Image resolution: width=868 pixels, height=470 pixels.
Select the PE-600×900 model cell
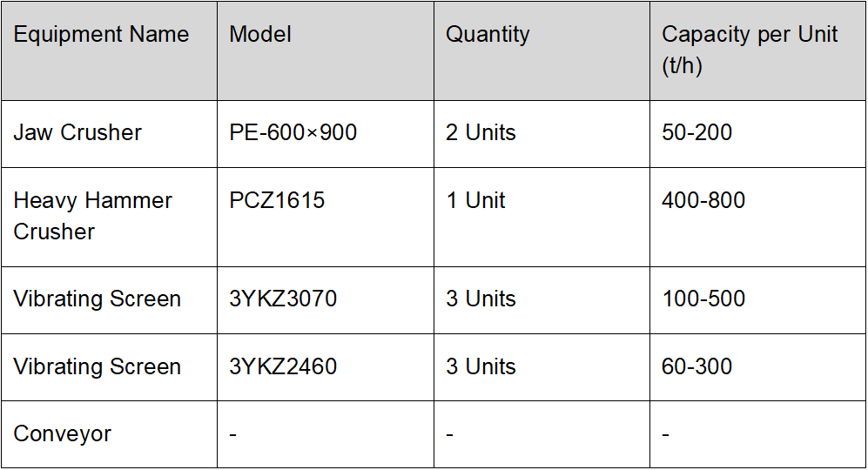[x=326, y=134]
